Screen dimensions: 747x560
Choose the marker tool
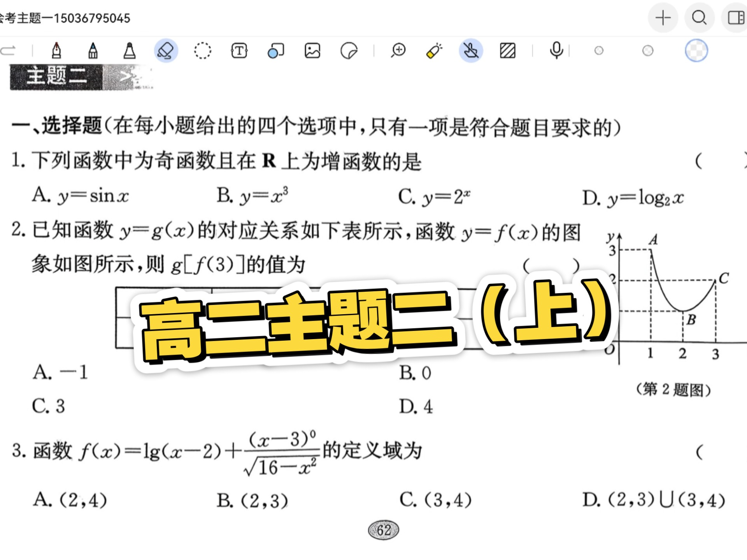(x=129, y=51)
